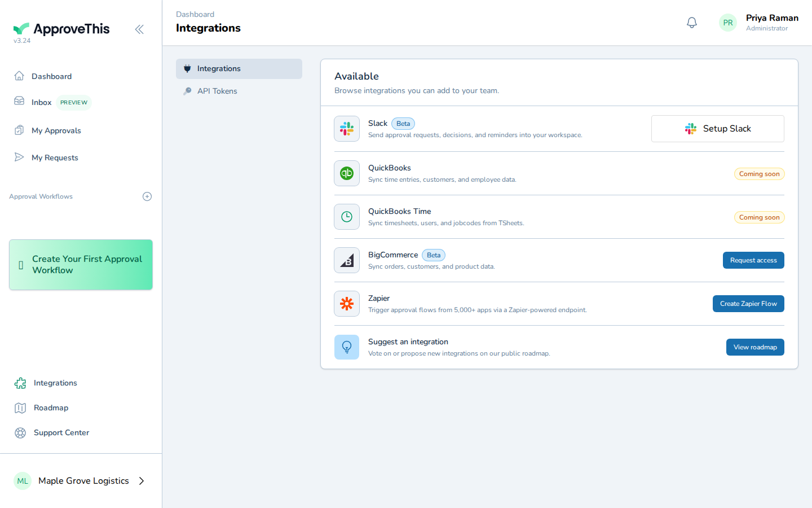This screenshot has height=508, width=812.
Task: Click the Dashboard breadcrumb link
Action: click(195, 14)
